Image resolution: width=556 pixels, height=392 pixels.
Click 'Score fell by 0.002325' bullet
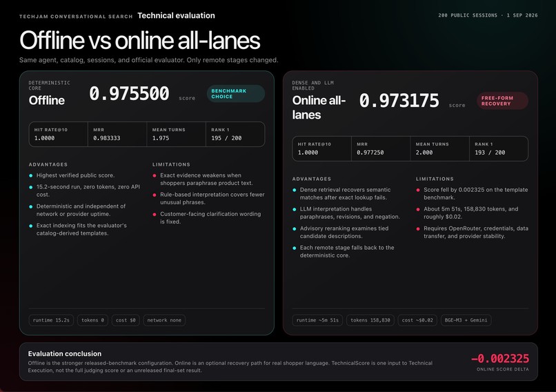point(475,194)
